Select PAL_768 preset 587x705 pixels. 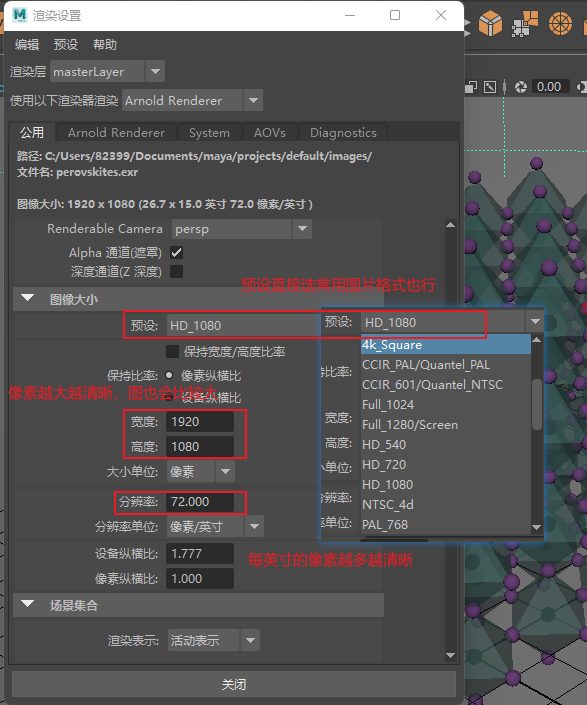click(x=446, y=525)
